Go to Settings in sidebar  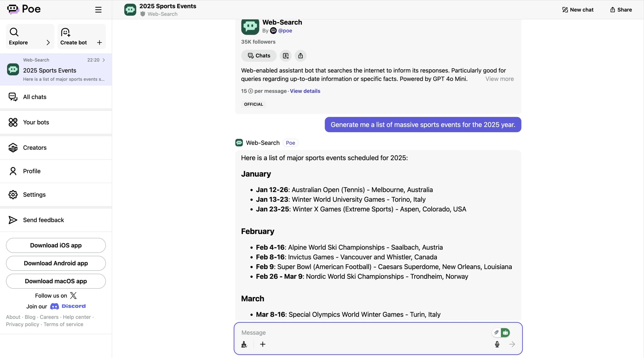(x=34, y=195)
